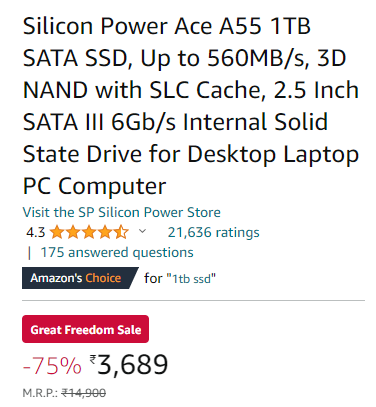Visit the SP Silicon Power Store link
Screen dimensions: 376x407
pos(121,212)
